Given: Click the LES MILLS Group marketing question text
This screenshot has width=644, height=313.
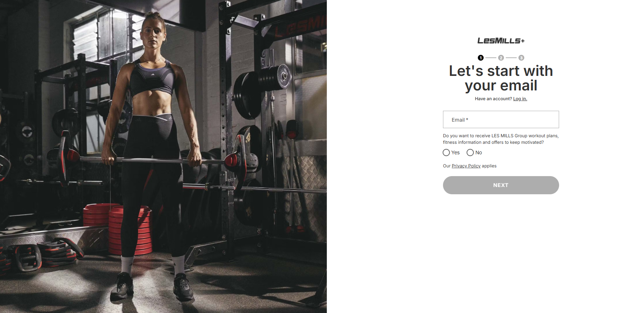Looking at the screenshot, I should pyautogui.click(x=501, y=139).
